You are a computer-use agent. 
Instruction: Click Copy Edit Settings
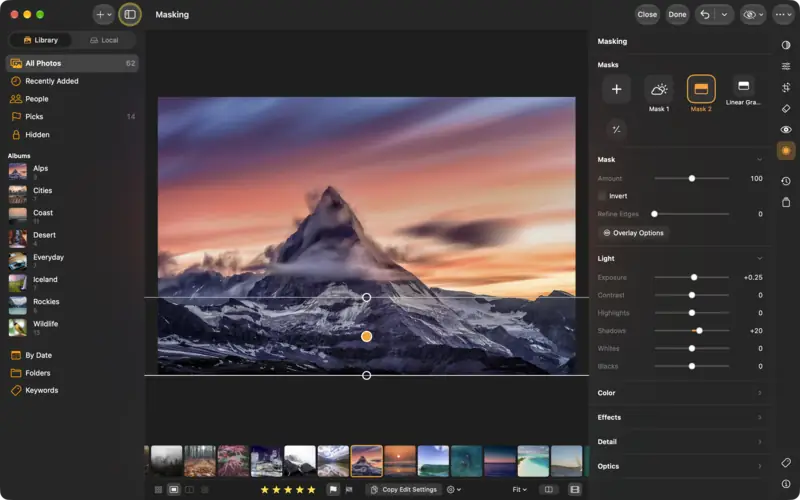(x=404, y=490)
